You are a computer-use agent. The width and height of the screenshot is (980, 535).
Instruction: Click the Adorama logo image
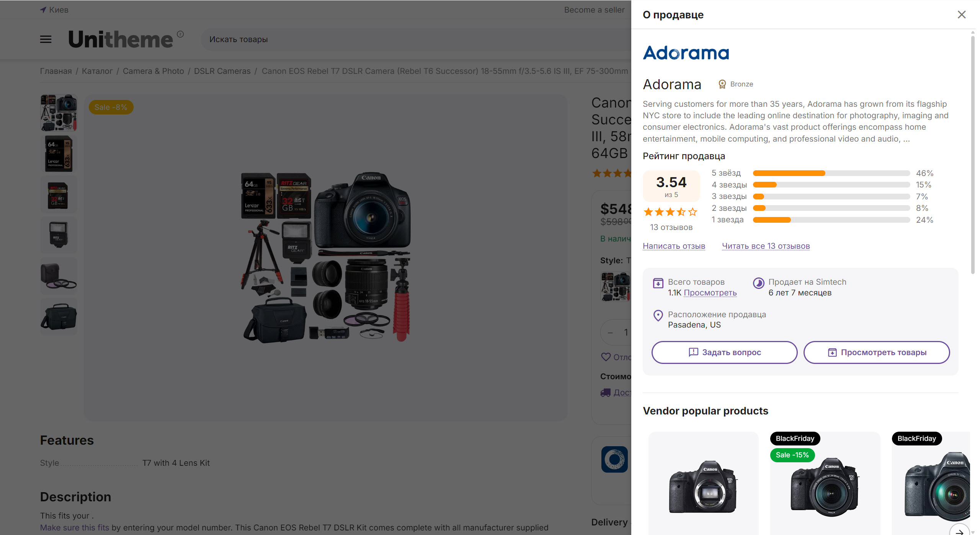pos(686,53)
